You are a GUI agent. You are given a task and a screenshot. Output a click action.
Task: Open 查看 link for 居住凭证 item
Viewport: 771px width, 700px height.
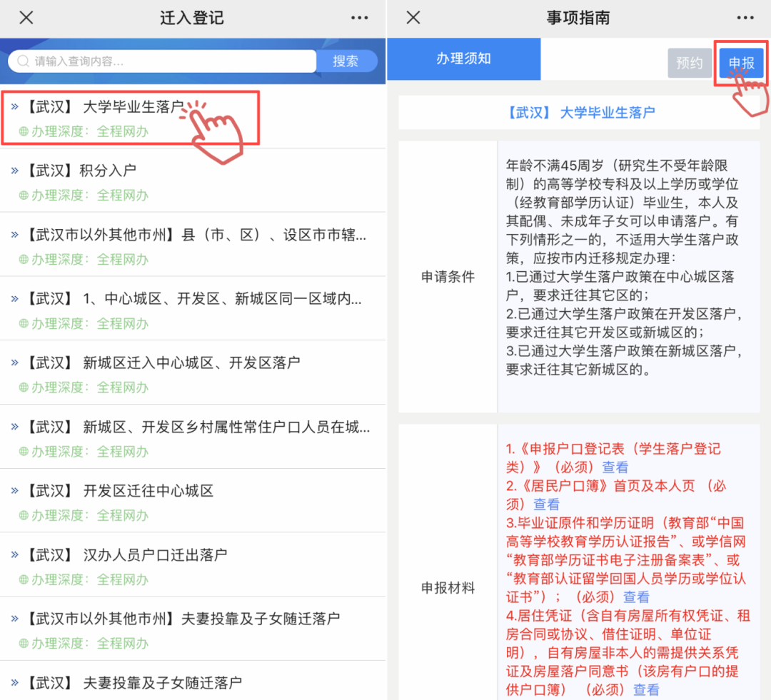pos(646,690)
